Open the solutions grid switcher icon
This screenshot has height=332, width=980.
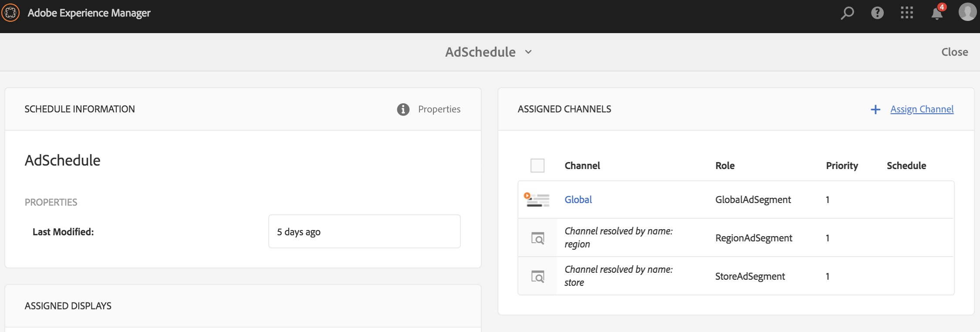click(x=907, y=13)
